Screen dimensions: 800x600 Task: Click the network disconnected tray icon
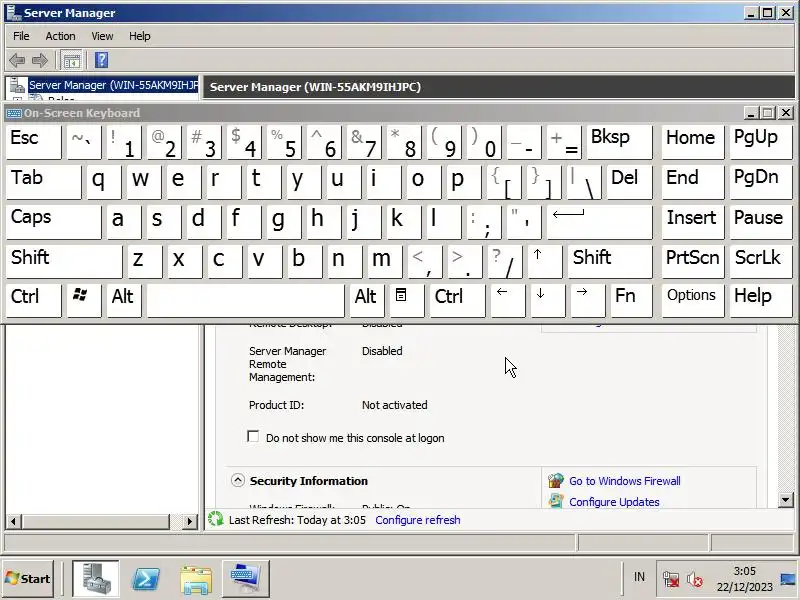671,579
